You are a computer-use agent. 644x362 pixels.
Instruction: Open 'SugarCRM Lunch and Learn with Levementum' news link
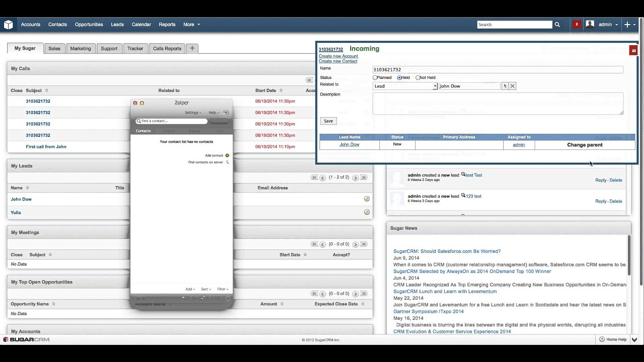tap(445, 292)
